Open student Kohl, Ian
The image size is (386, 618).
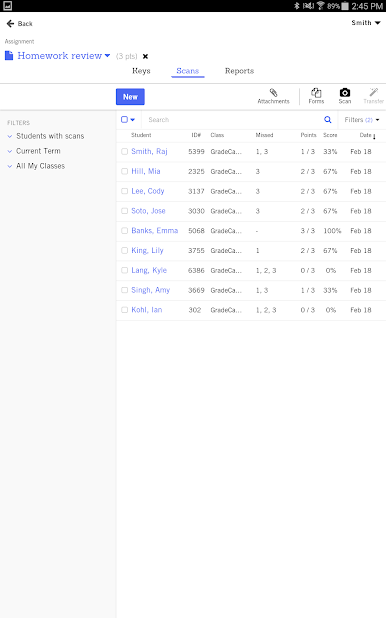click(147, 310)
